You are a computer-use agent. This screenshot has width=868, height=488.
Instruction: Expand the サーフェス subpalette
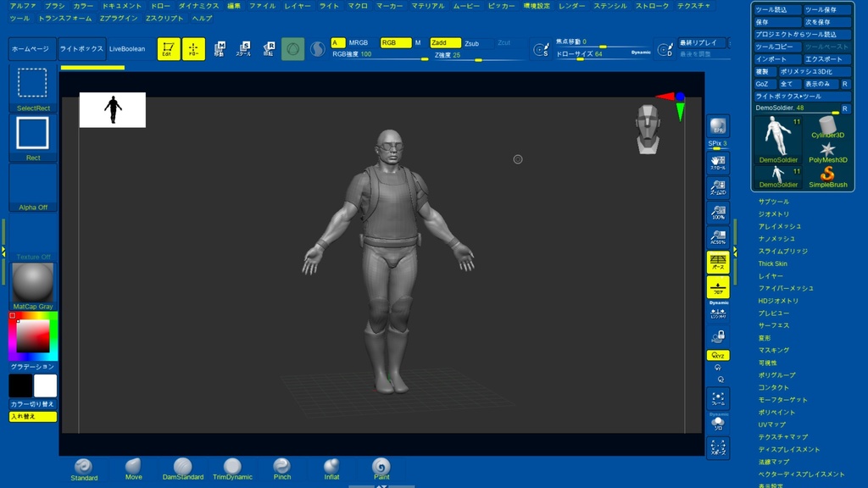click(774, 325)
